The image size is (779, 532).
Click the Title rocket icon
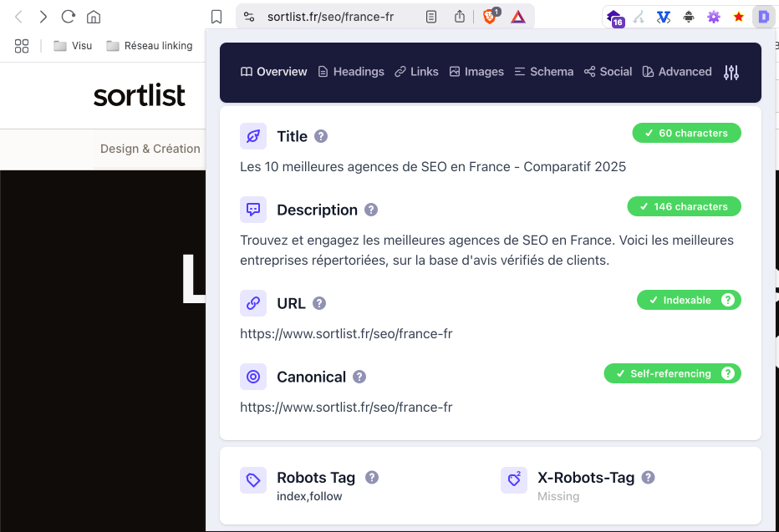[x=253, y=136]
